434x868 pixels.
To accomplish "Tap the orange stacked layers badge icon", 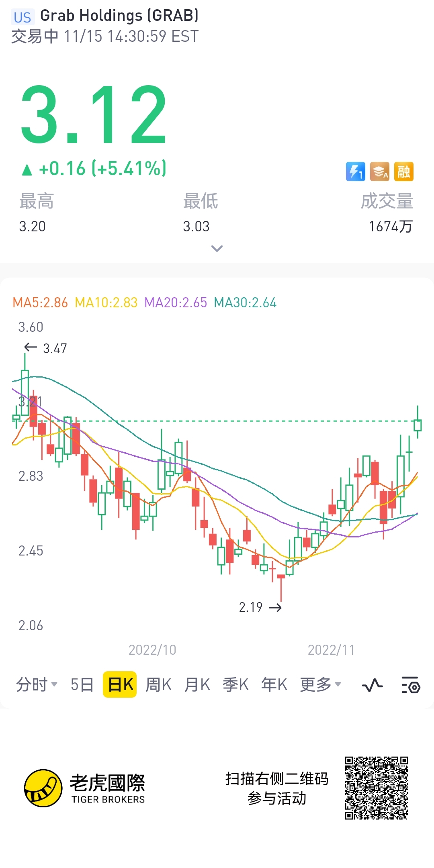I will pyautogui.click(x=380, y=172).
